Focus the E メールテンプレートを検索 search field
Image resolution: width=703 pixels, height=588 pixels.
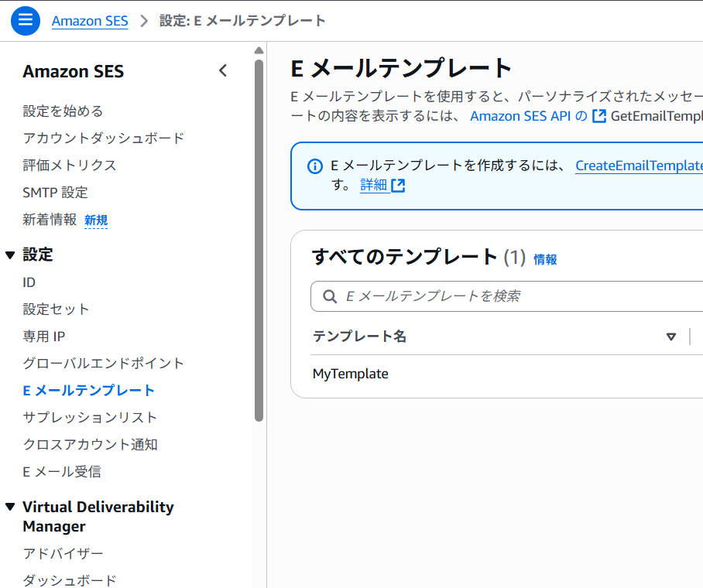click(506, 296)
